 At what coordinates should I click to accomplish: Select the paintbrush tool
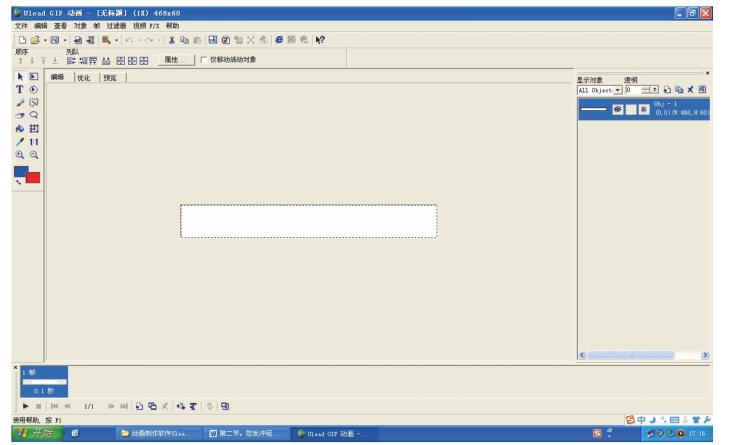point(20,102)
